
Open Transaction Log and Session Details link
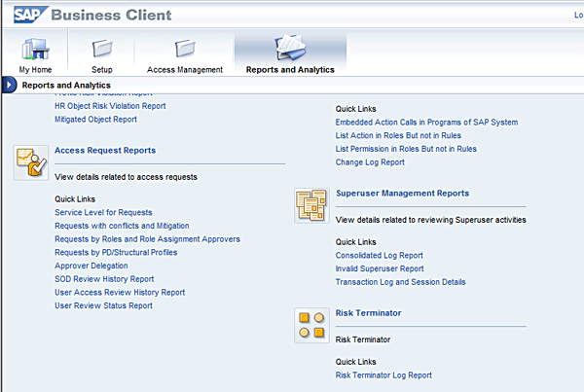[400, 282]
